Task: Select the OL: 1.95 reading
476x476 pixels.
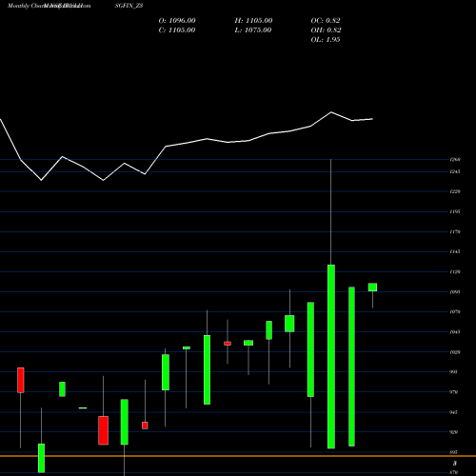Action: (326, 40)
